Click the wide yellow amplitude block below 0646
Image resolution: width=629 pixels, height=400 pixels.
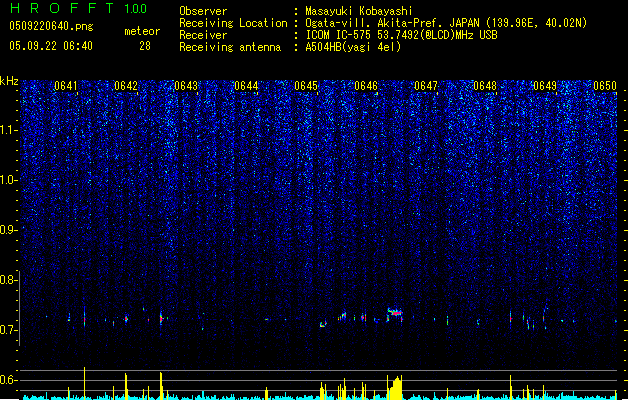(x=397, y=388)
